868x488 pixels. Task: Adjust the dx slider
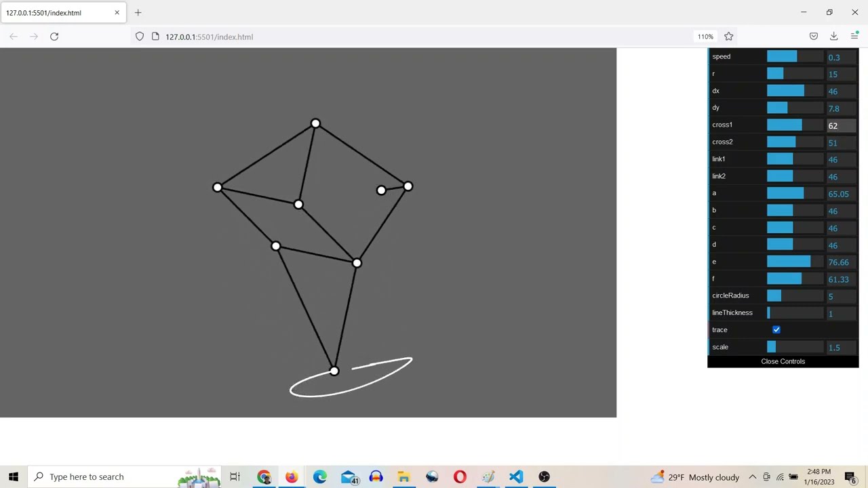(x=795, y=91)
